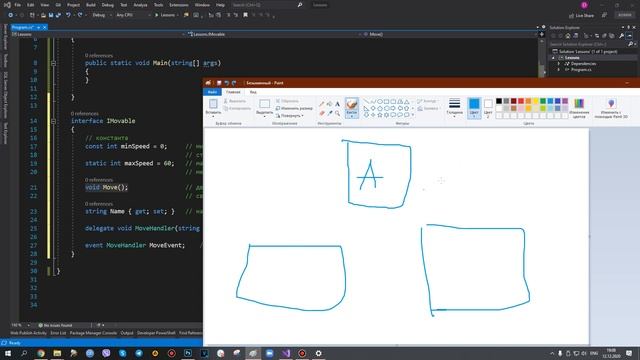Select the Eraser tool in Paint
Screen dimensions: 640x360
(322, 113)
